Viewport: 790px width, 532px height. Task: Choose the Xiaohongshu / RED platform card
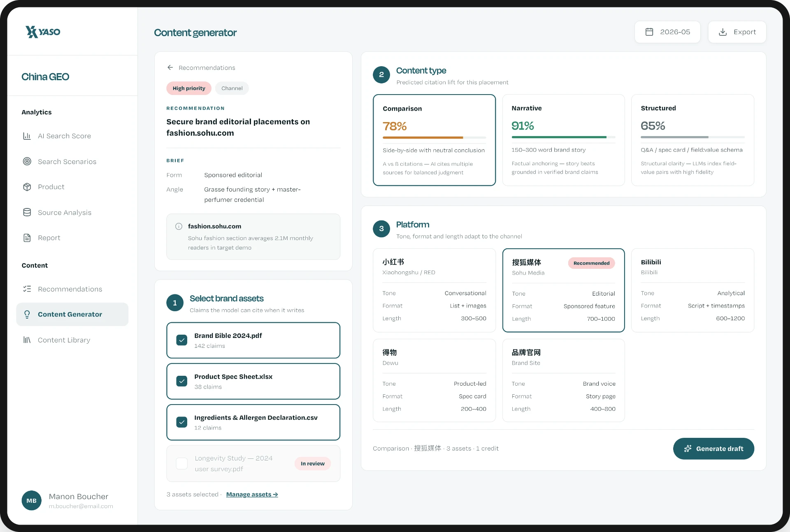tap(434, 290)
